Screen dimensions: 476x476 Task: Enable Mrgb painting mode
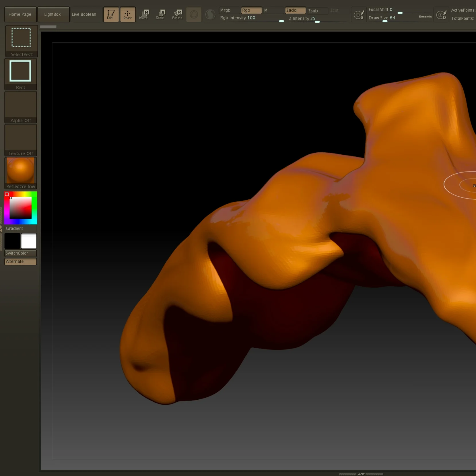pos(229,10)
